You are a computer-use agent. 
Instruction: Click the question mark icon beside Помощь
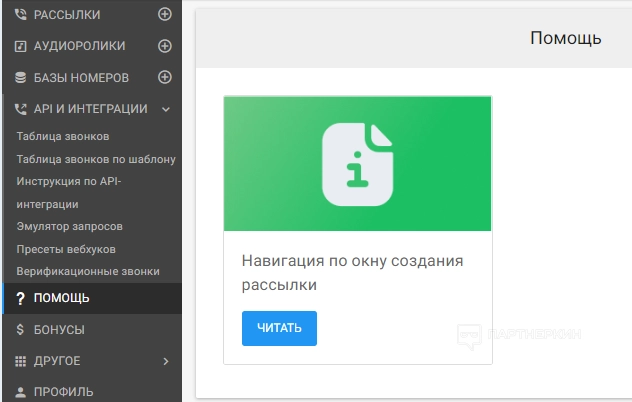tap(20, 298)
